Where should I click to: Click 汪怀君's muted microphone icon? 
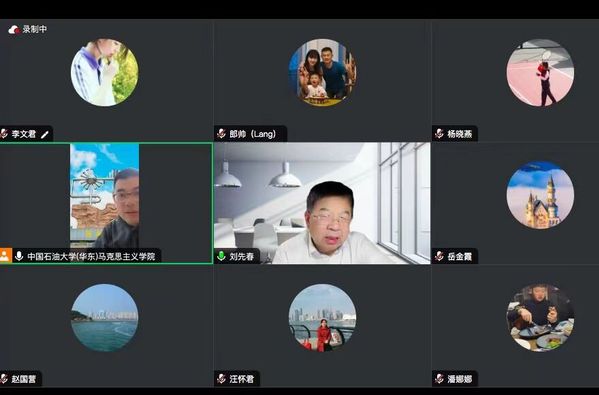click(x=221, y=379)
